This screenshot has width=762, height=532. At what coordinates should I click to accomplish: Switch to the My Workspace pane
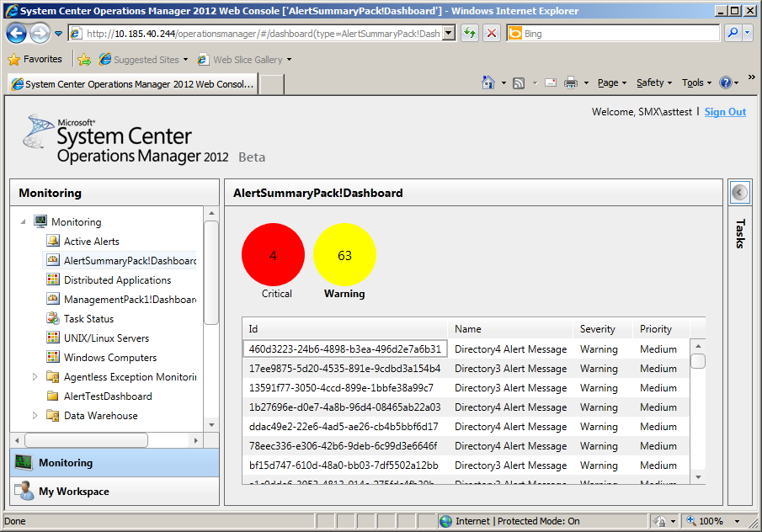click(115, 492)
